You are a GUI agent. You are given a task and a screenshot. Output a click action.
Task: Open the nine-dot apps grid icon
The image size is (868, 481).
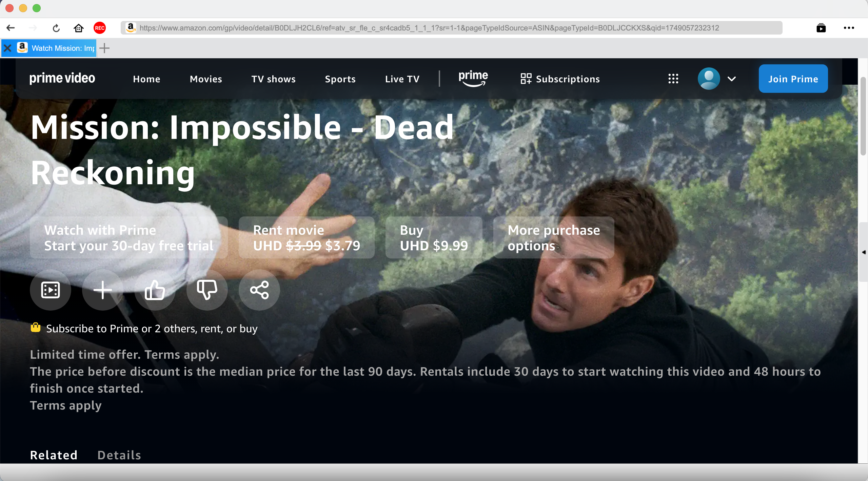[x=673, y=79]
